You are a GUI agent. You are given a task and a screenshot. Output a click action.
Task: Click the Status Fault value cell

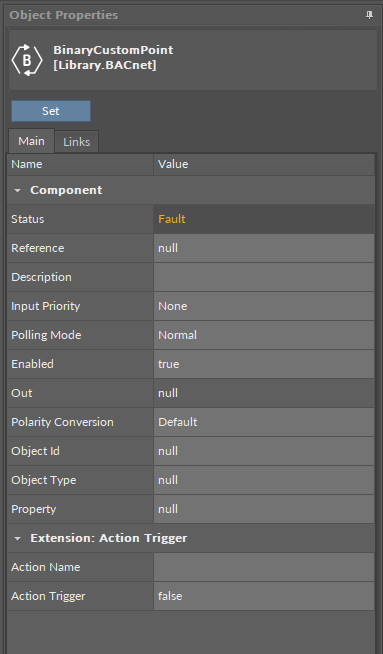(264, 219)
